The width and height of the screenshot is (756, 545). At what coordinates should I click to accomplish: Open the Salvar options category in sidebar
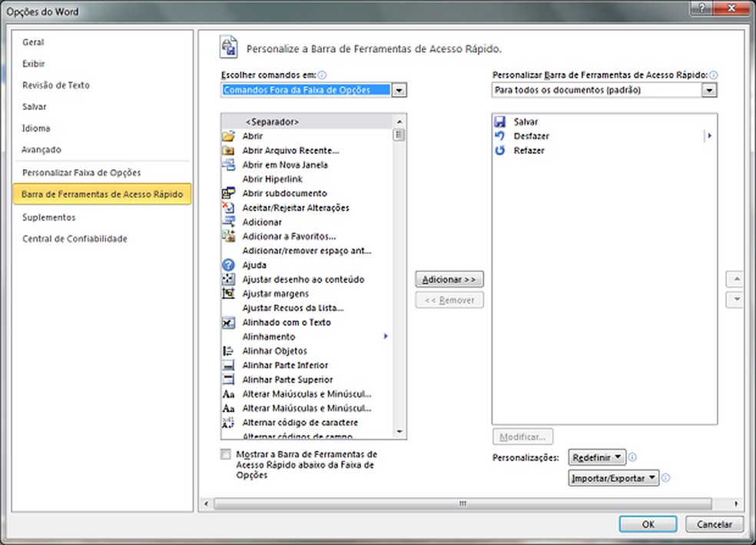tap(35, 107)
